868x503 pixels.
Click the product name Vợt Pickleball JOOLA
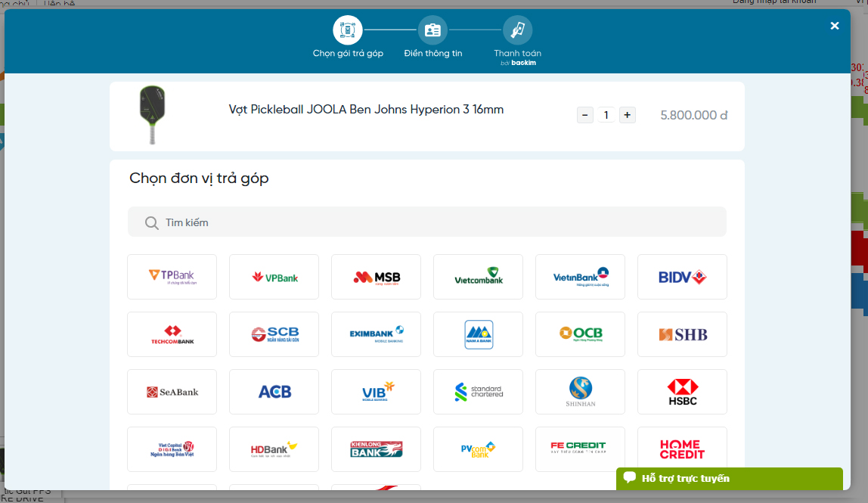(x=367, y=110)
